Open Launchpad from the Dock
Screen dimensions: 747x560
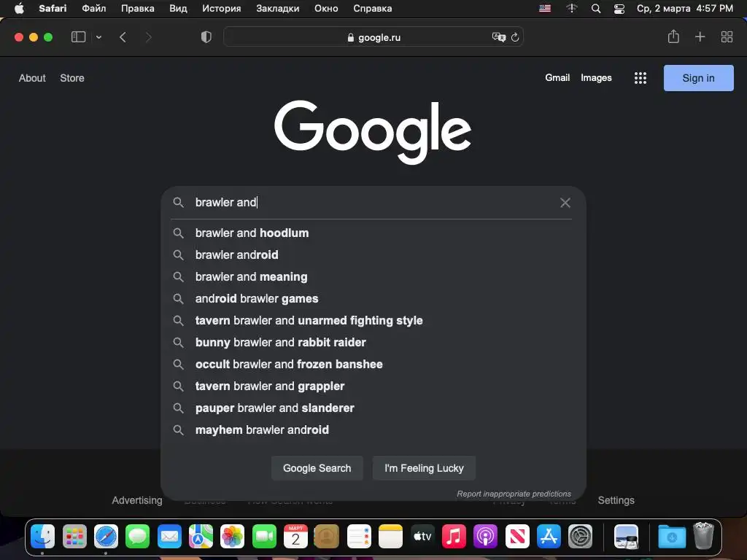click(74, 537)
